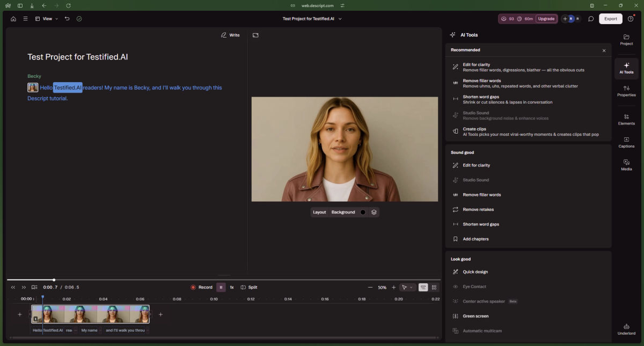Click the Upgrade button
644x346 pixels.
click(546, 18)
